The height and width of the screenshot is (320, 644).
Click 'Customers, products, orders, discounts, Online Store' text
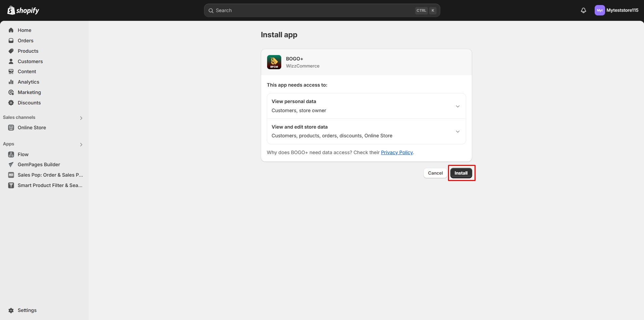332,136
